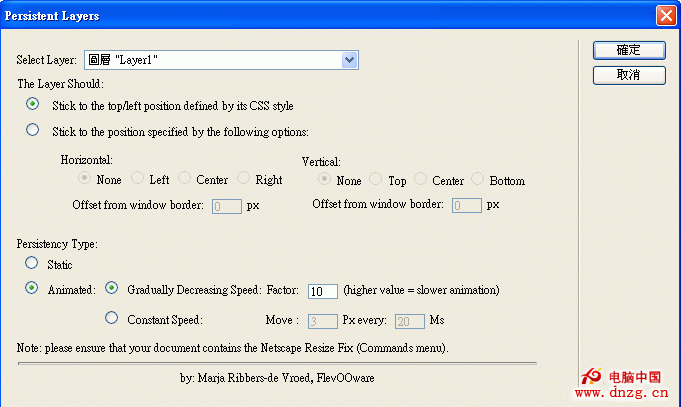681x407 pixels.
Task: Select stick to top/left CSS position option
Action: (33, 104)
